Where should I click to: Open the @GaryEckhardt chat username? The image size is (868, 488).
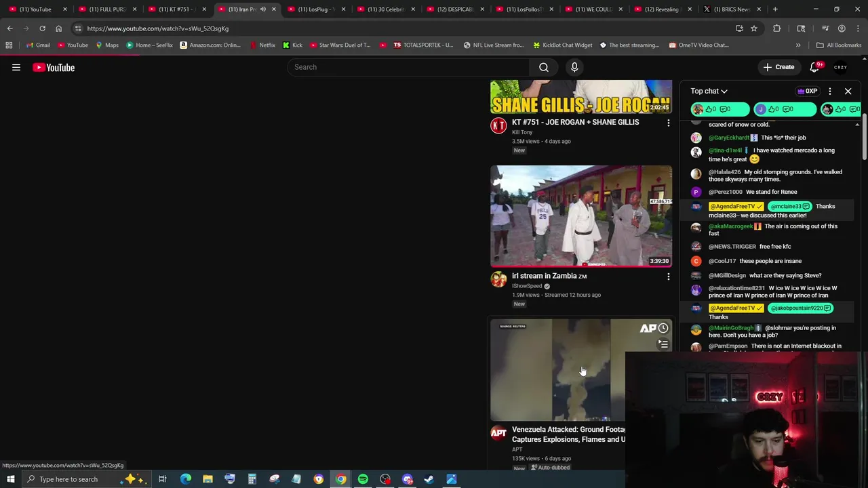point(729,138)
